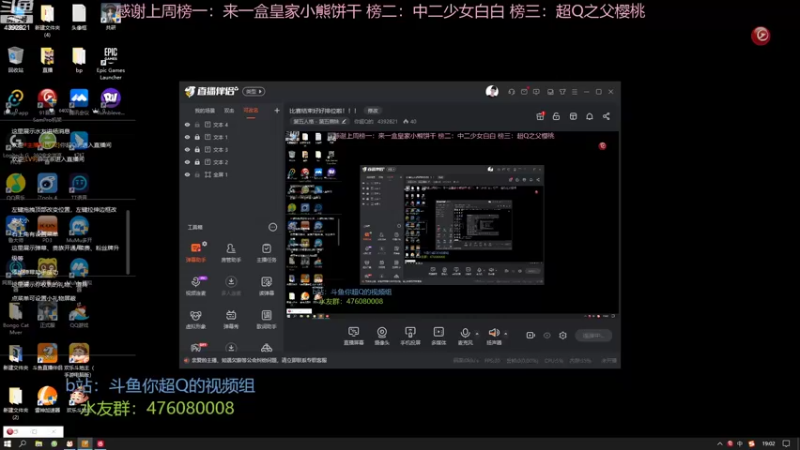Click the modify button beside stream title
The width and height of the screenshot is (800, 450).
373,111
